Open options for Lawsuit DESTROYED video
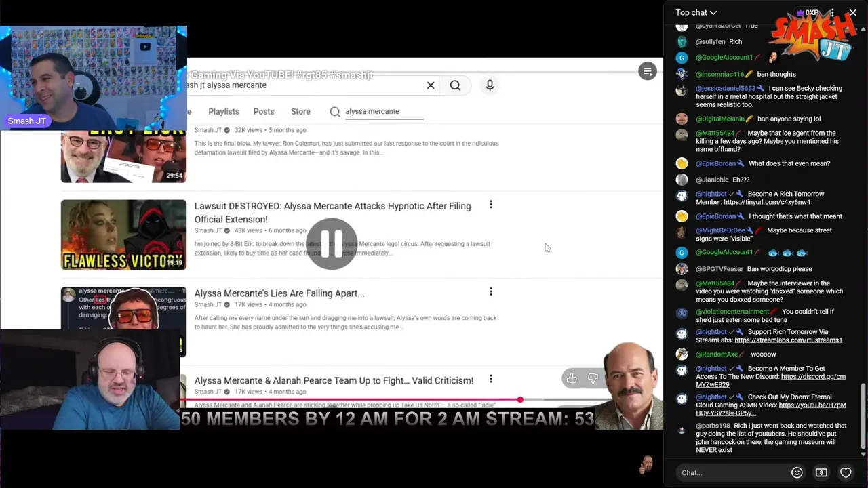 (x=491, y=205)
